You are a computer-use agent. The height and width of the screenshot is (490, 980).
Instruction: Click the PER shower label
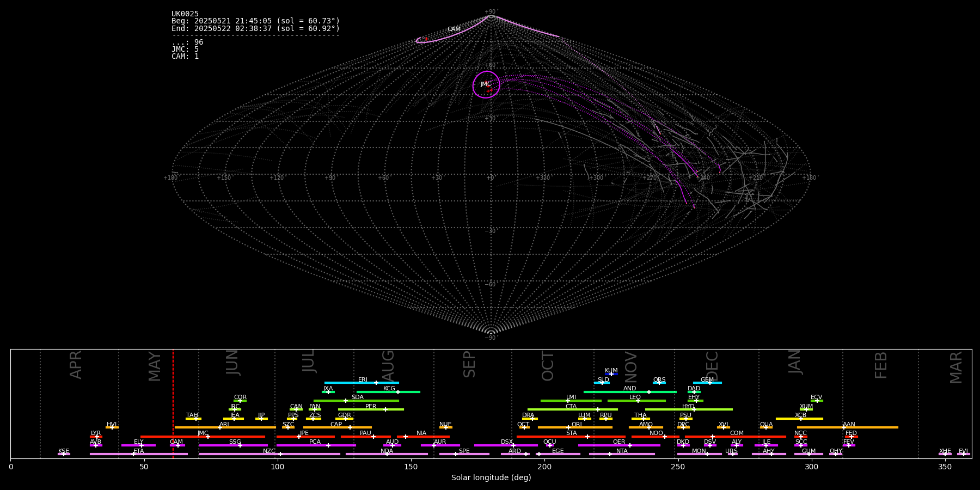(371, 407)
